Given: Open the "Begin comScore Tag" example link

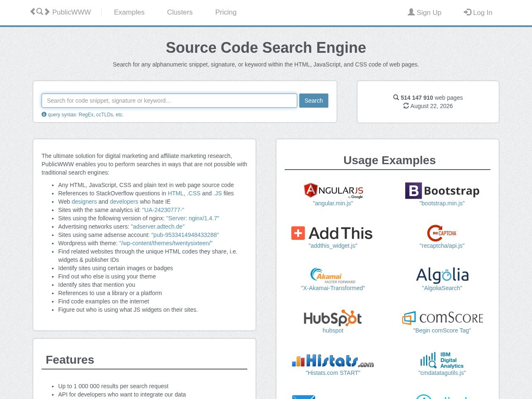Looking at the screenshot, I should (442, 330).
